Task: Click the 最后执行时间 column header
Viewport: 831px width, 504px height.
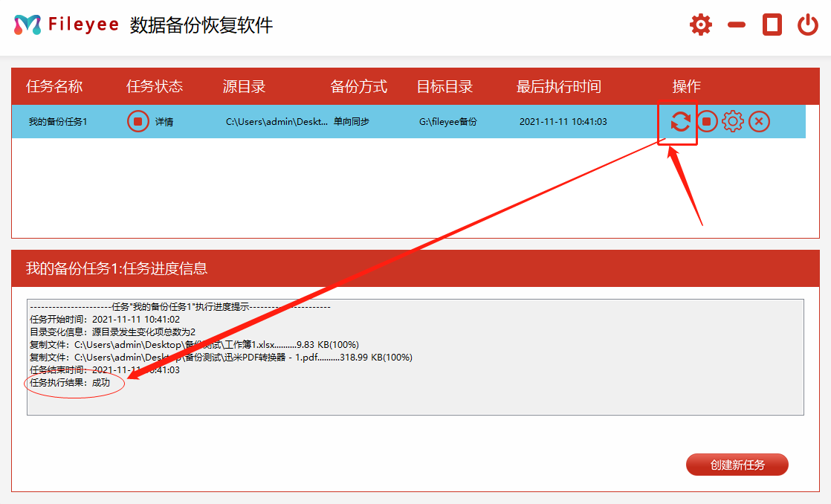Action: pos(558,86)
